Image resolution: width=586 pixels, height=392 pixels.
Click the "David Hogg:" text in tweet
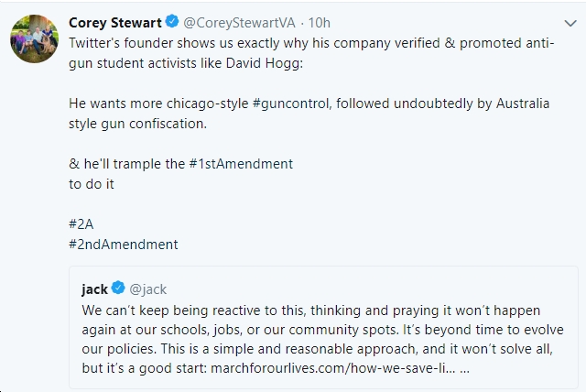pos(265,63)
